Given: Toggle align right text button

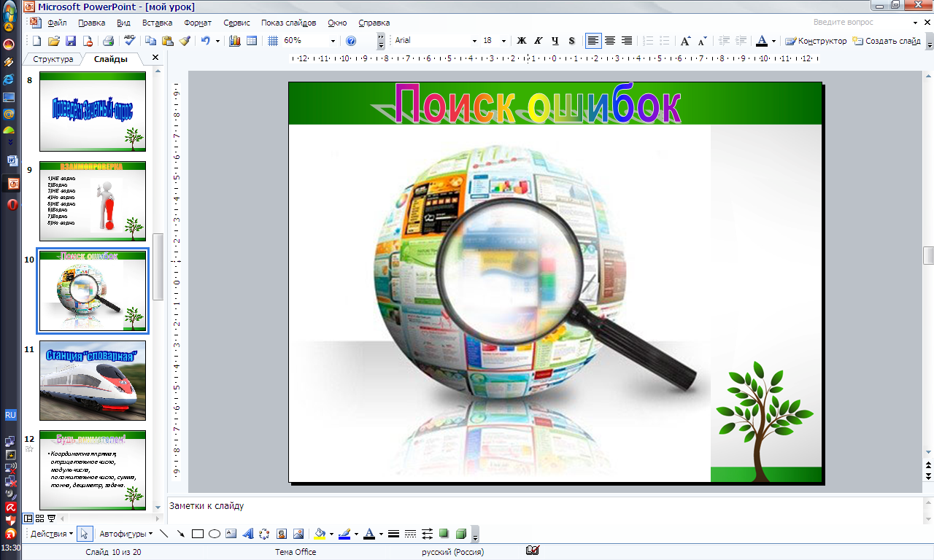Looking at the screenshot, I should (627, 41).
